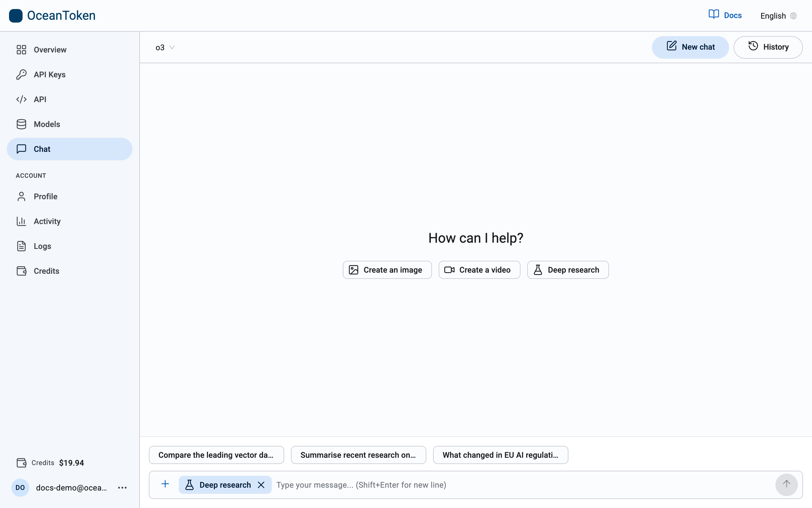Open the Models page
Viewport: 812px width, 508px height.
click(69, 124)
